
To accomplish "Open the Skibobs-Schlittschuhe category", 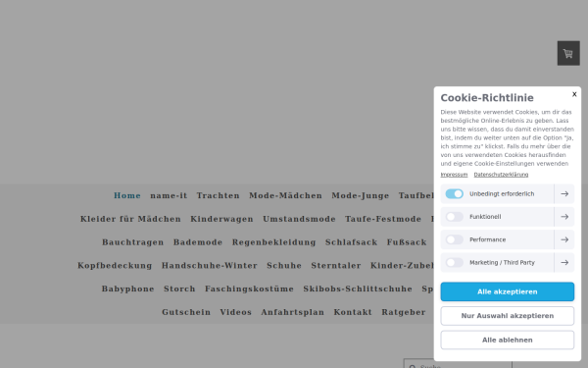I will [x=358, y=289].
